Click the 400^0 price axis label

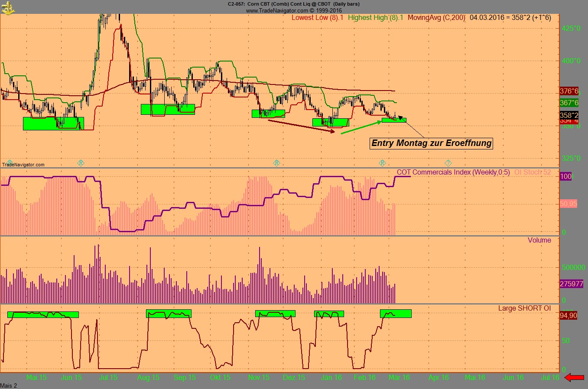[x=571, y=61]
